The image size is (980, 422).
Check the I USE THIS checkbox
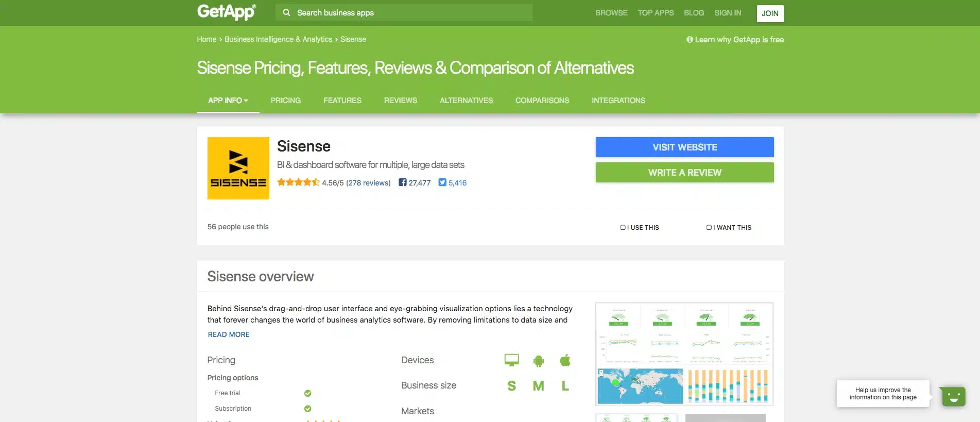(623, 227)
